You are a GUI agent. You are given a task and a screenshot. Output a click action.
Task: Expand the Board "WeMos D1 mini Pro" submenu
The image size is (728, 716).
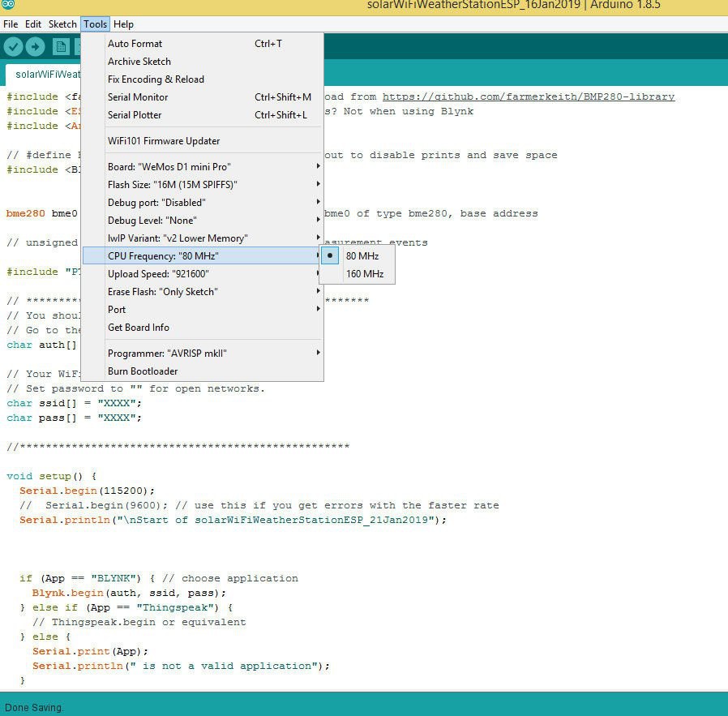point(202,167)
